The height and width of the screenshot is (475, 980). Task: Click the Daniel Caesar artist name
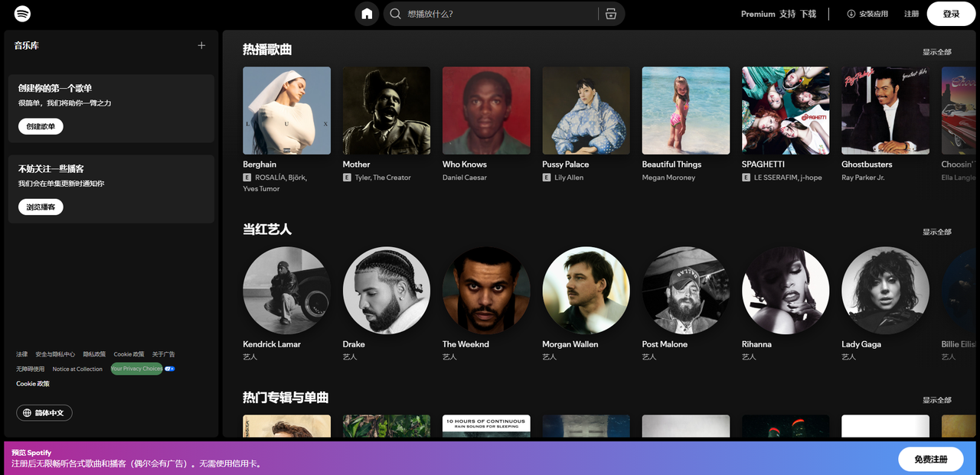[465, 177]
